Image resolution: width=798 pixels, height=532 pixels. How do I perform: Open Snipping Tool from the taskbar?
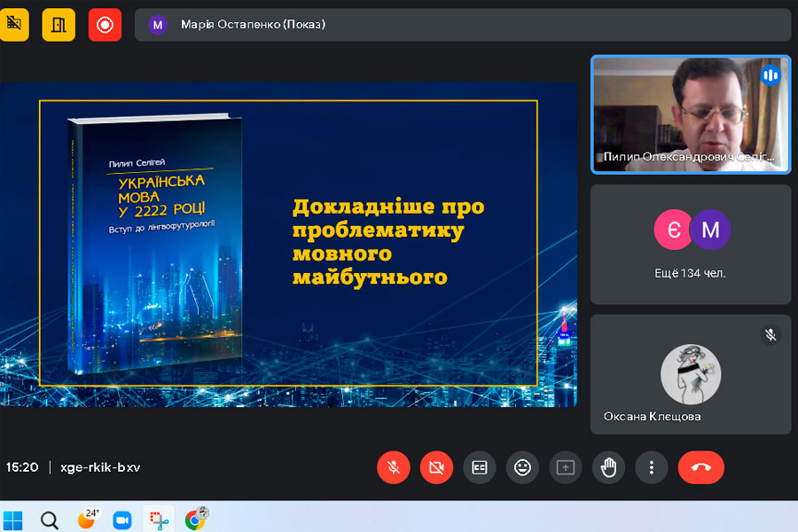point(159,520)
